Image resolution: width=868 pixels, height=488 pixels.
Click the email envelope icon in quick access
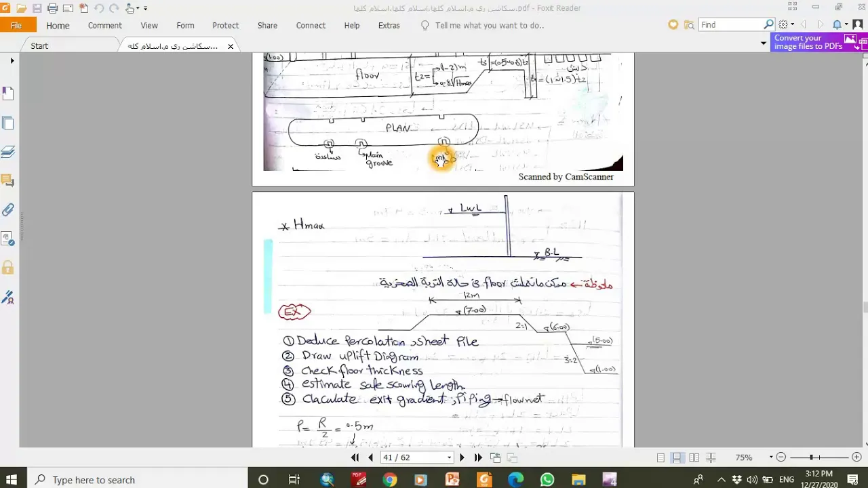click(68, 8)
